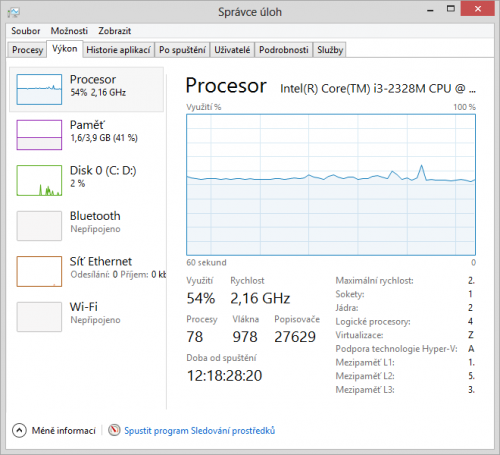500x455 pixels.
Task: Go to the Uživatelé tab
Action: pos(232,50)
